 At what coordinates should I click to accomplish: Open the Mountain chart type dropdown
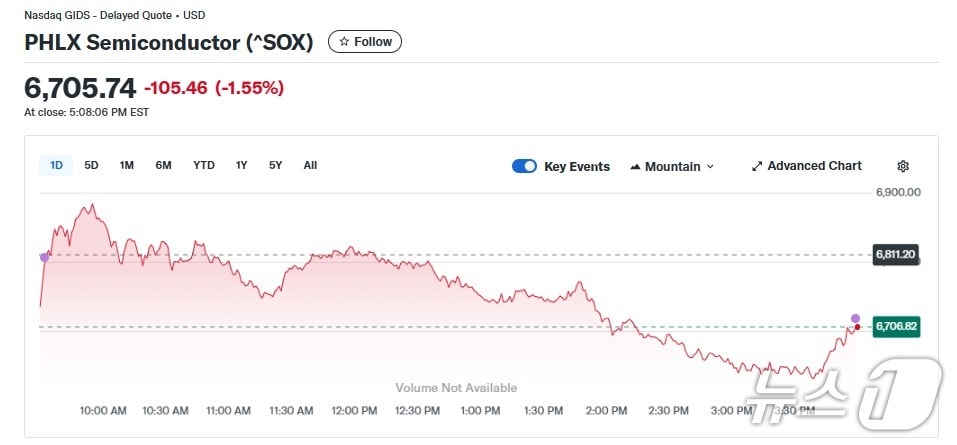click(x=672, y=166)
